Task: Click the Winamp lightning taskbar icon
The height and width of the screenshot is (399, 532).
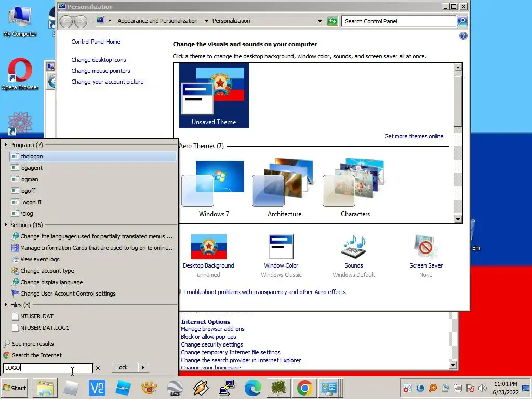Action: 201,388
